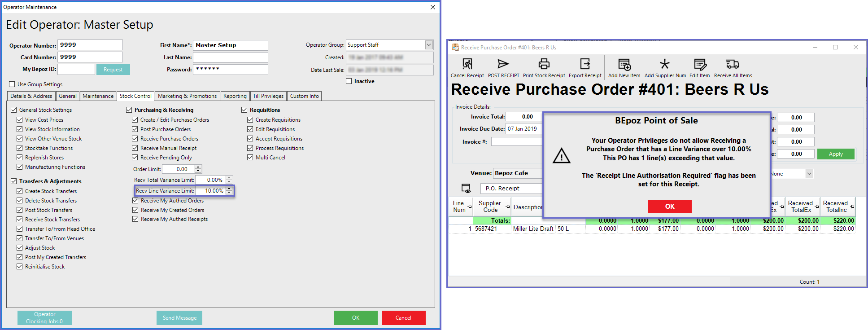
Task: Uncheck Reinitialise Stock
Action: pos(19,266)
